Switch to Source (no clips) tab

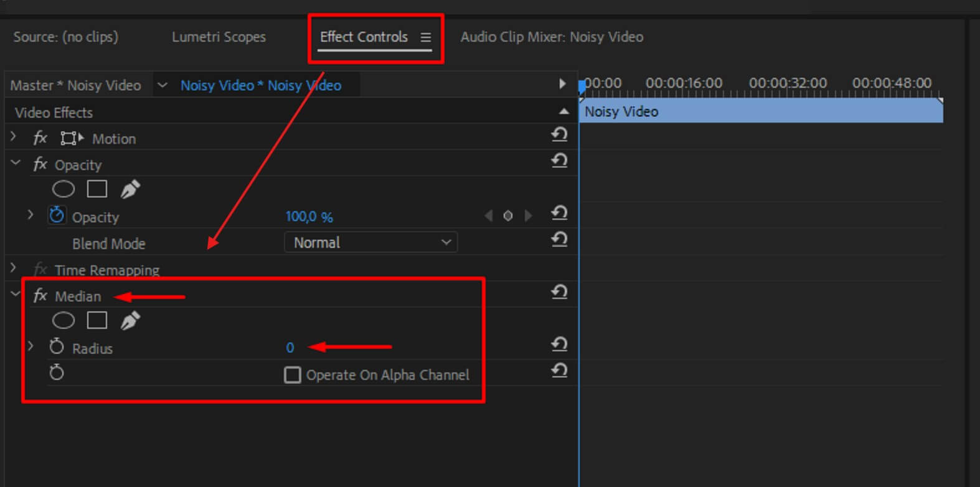(66, 37)
